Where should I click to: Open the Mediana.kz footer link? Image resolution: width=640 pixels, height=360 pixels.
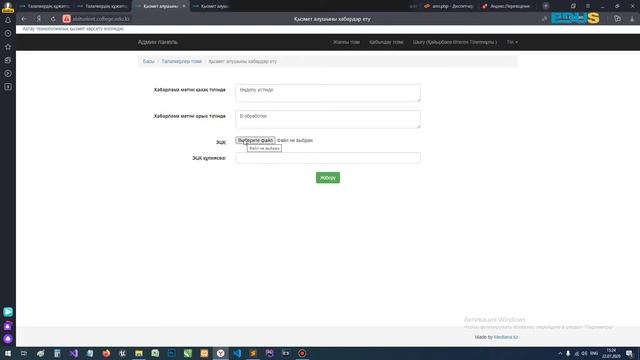point(506,337)
